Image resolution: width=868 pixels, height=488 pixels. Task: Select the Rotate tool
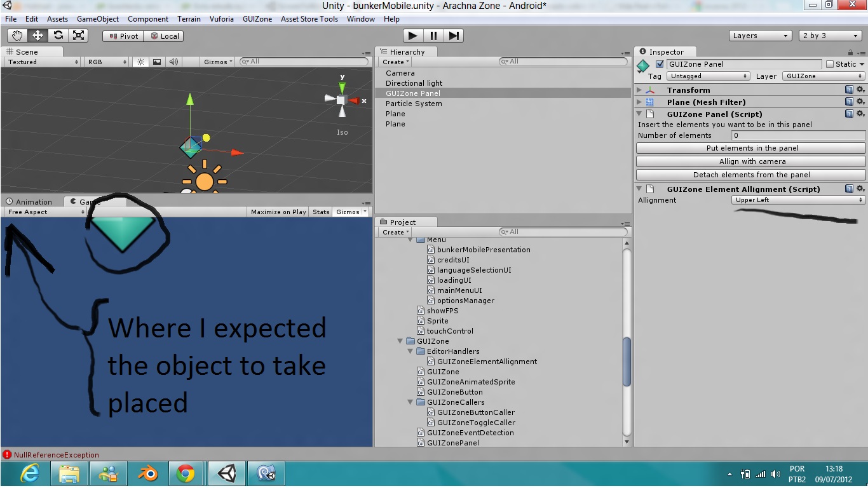(x=58, y=36)
